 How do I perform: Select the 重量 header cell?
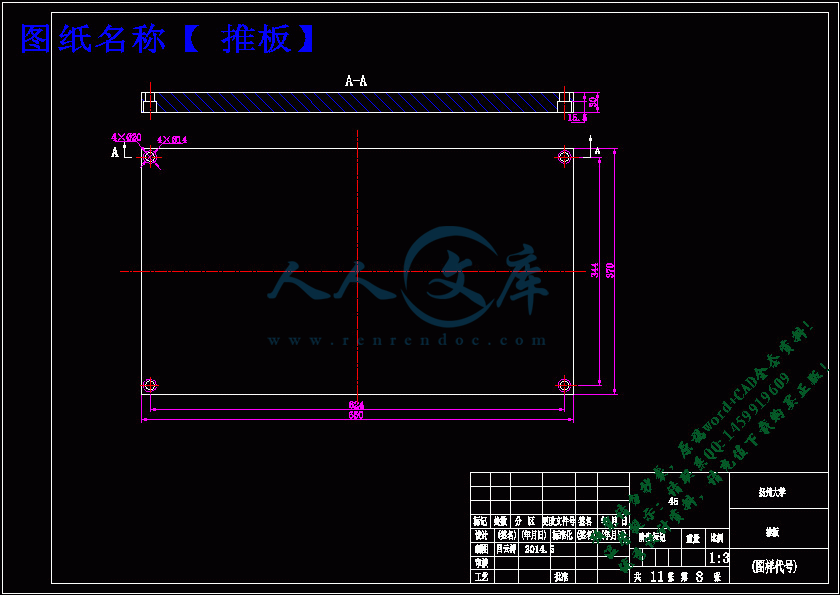coord(693,538)
